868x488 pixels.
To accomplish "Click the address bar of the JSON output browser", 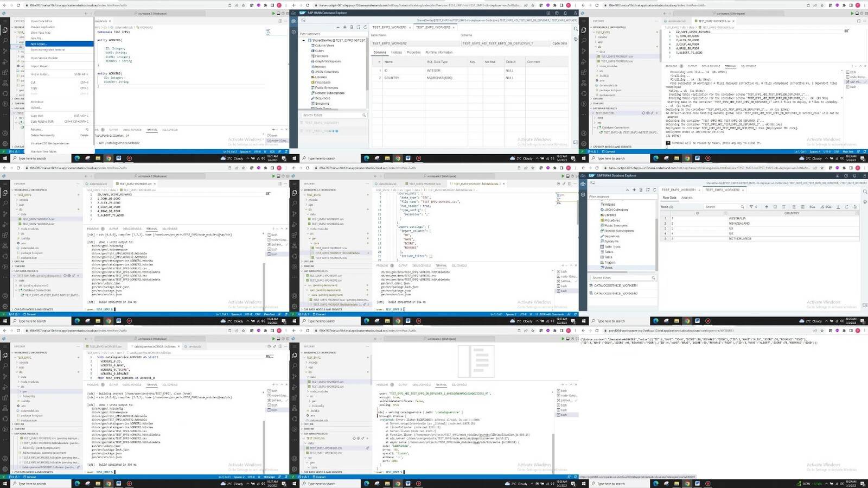I will [711, 331].
